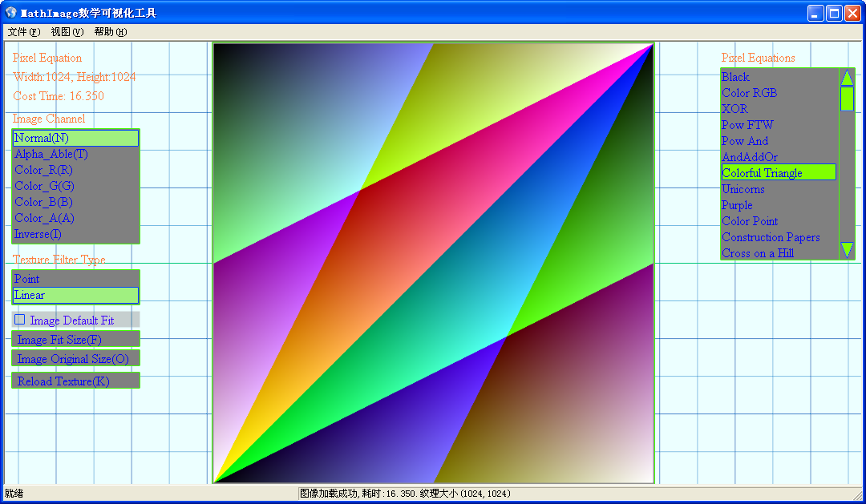Viewport: 866px width, 504px height.
Task: Choose Point texture filter type
Action: click(75, 279)
